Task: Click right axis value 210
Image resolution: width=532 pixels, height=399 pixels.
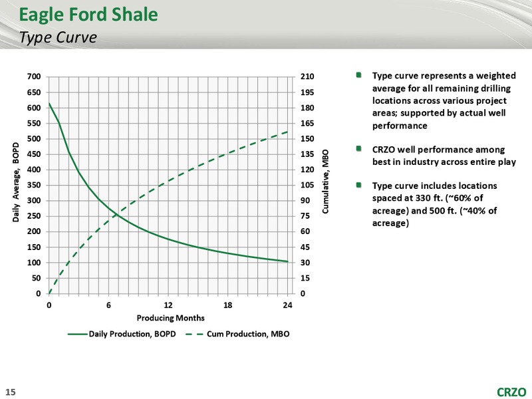Action: click(x=307, y=76)
